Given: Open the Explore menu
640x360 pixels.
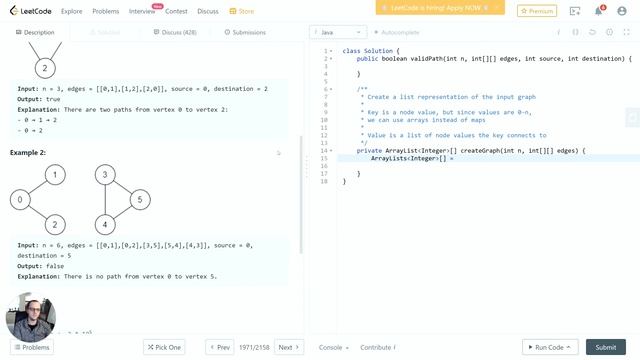Looking at the screenshot, I should click(71, 11).
